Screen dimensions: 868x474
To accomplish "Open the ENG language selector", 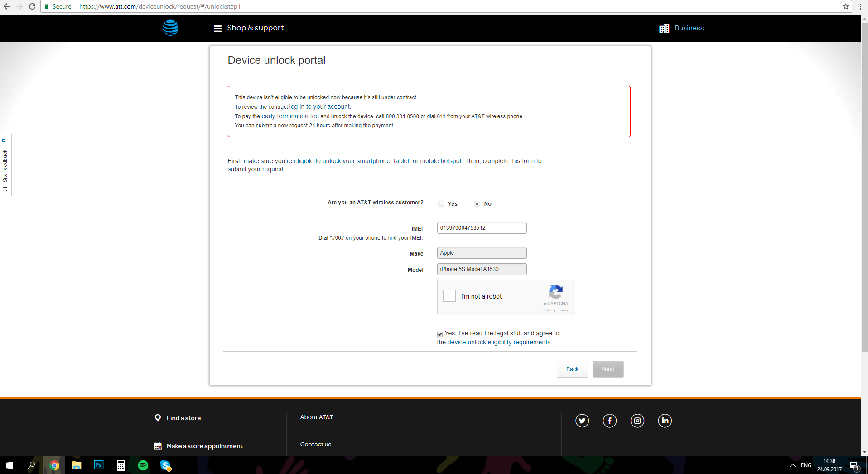I will 805,465.
